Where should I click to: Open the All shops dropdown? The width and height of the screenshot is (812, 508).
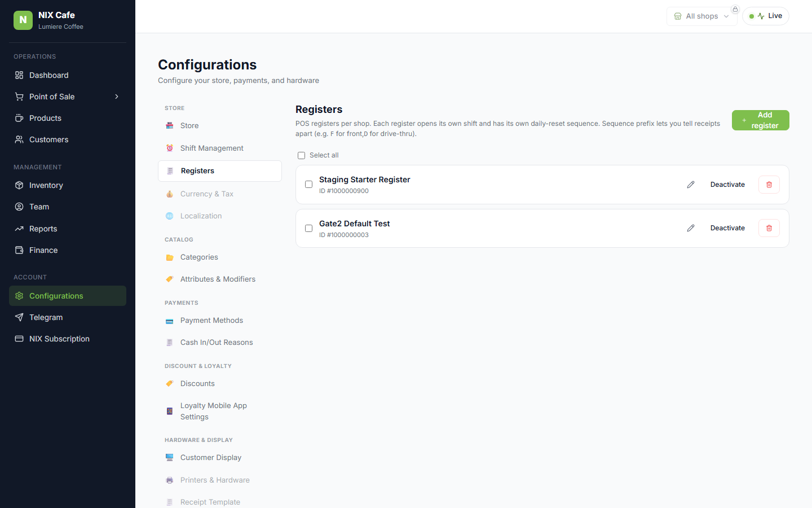(701, 16)
